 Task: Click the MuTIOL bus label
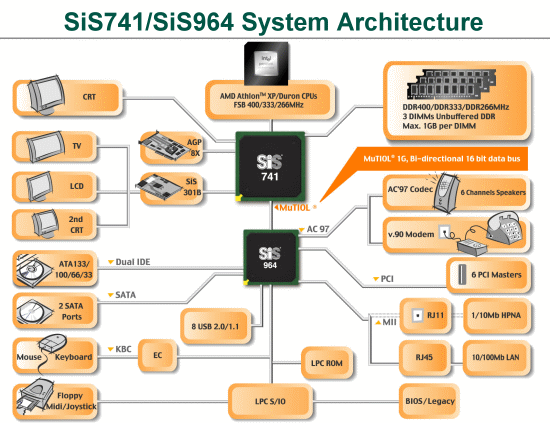coord(295,208)
